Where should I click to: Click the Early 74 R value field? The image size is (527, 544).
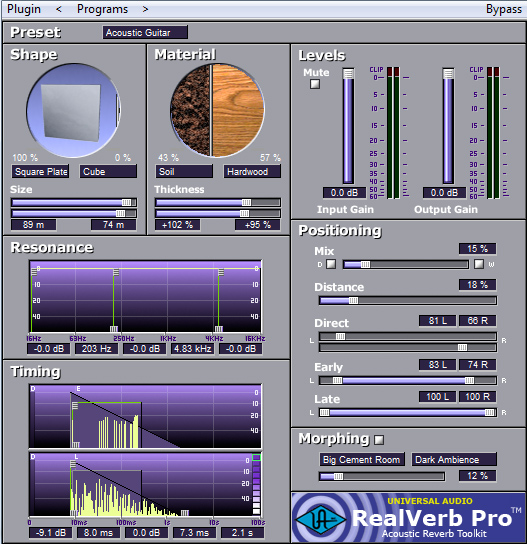(477, 365)
